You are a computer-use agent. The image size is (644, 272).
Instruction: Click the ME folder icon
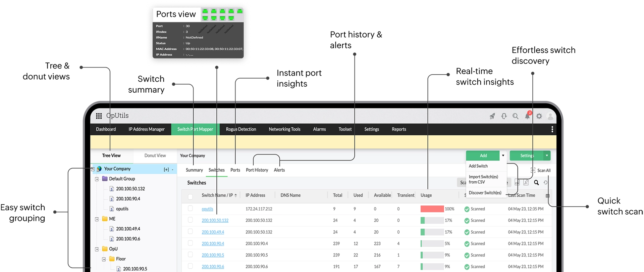(105, 219)
